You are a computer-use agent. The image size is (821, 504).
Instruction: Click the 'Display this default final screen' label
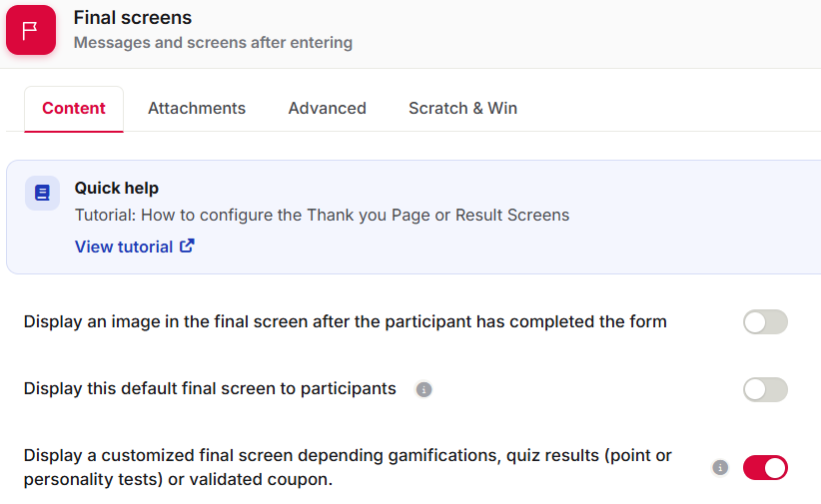[210, 389]
